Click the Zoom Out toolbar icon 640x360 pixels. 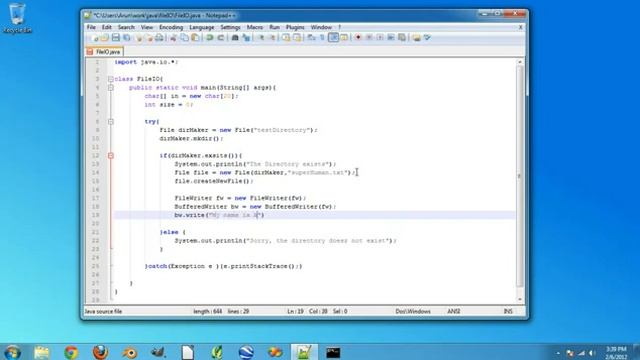(x=272, y=38)
